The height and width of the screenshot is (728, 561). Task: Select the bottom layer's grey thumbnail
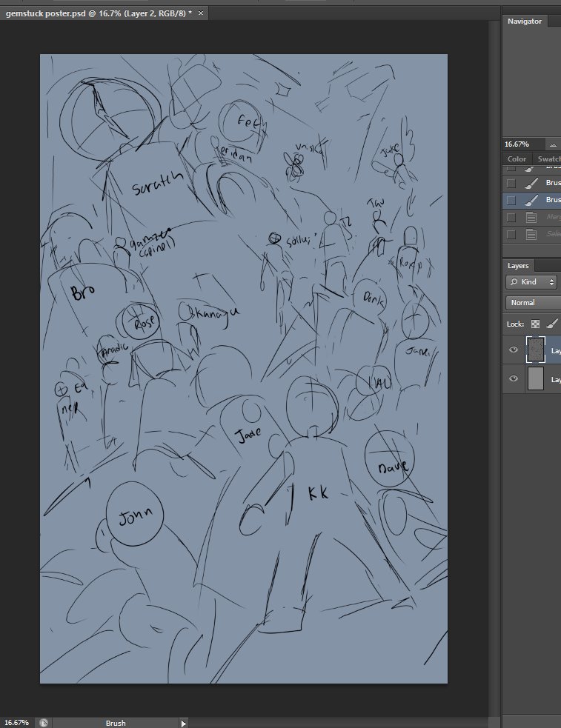tap(536, 379)
